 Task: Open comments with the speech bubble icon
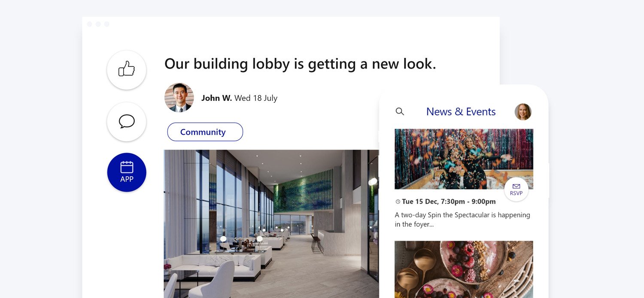click(127, 122)
